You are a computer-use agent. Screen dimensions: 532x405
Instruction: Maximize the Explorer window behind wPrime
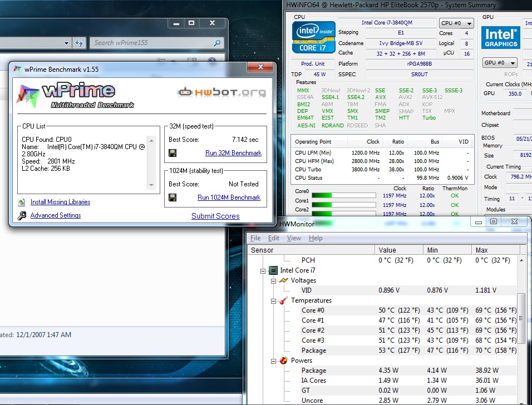tap(191, 23)
